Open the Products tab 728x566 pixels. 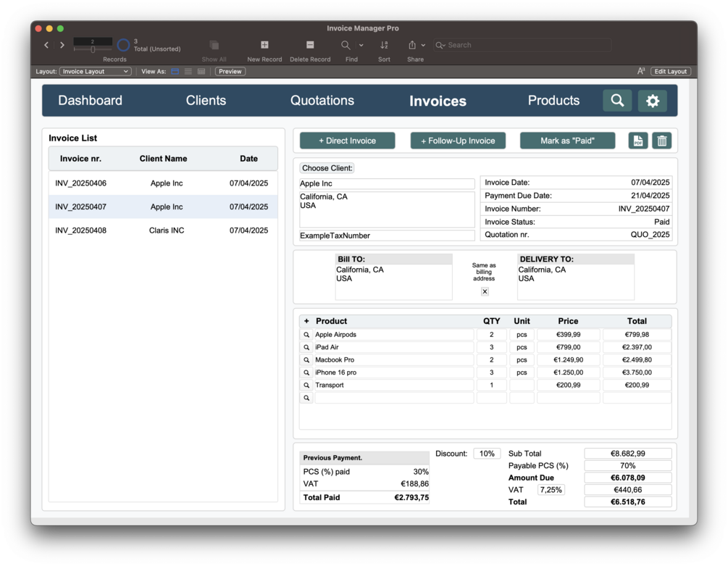click(553, 100)
